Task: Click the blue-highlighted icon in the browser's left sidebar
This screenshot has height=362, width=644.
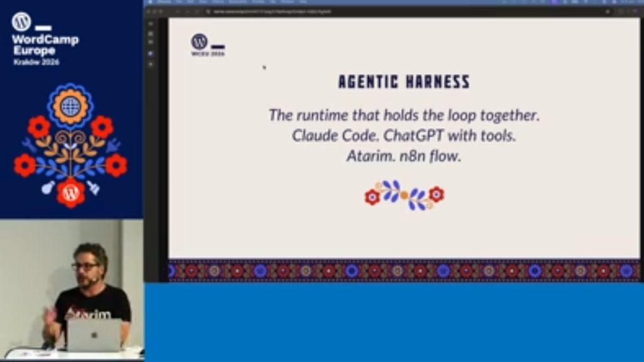Action: coord(151,53)
